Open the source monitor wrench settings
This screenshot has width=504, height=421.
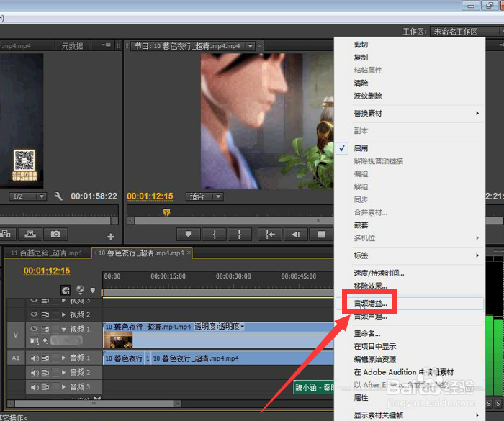coord(58,196)
